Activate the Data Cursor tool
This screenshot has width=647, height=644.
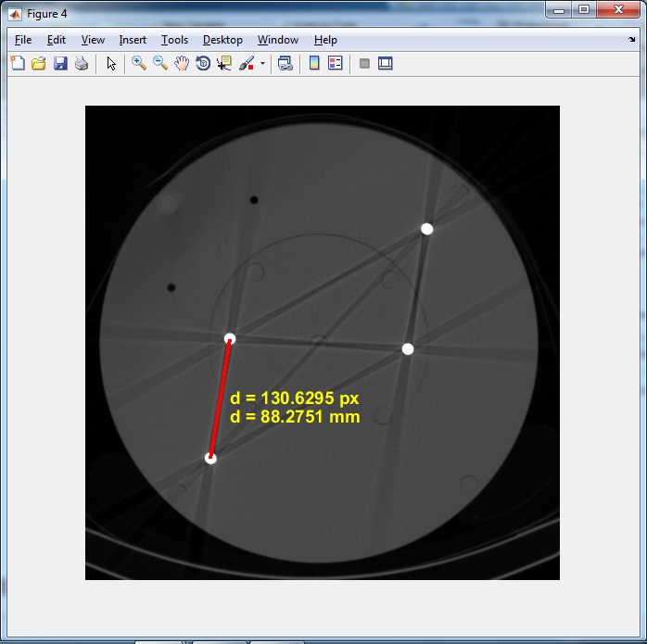(224, 64)
